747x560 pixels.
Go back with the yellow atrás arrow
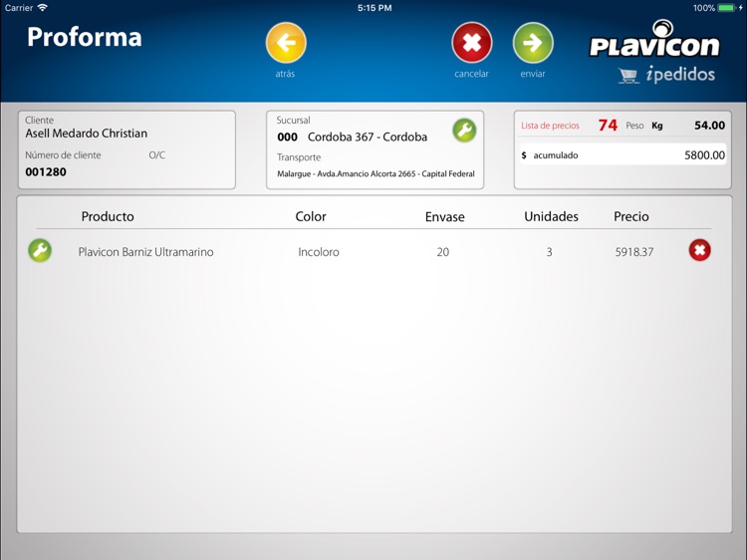(286, 43)
